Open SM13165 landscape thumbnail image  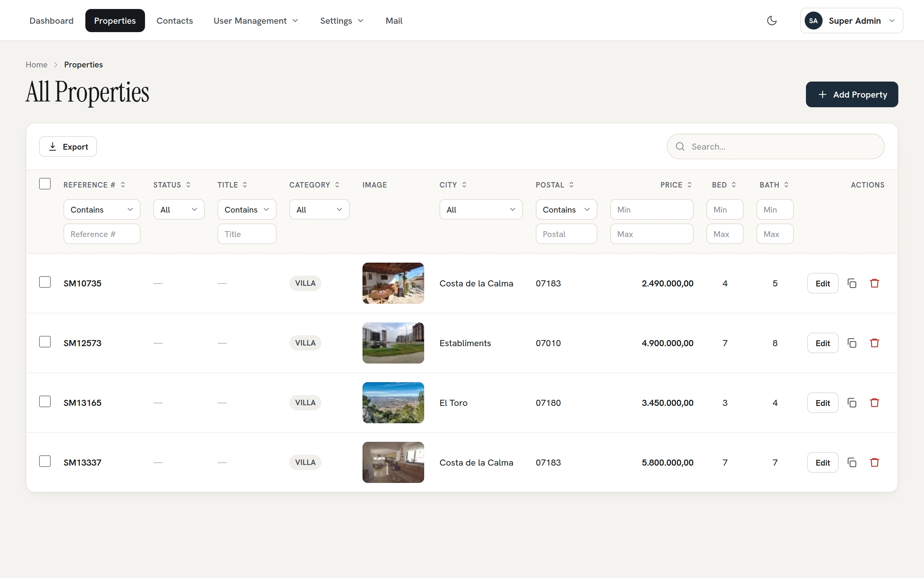click(393, 403)
